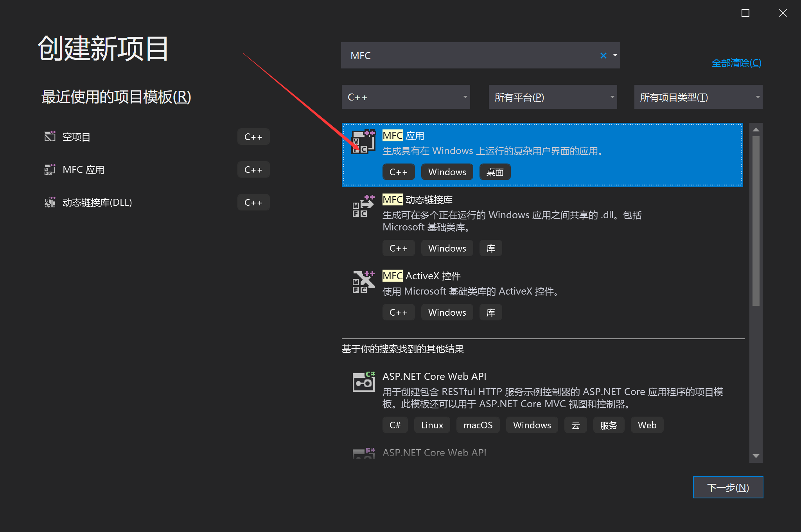801x532 pixels.
Task: Click Windows tag on ASP.NET Core template
Action: tap(532, 425)
